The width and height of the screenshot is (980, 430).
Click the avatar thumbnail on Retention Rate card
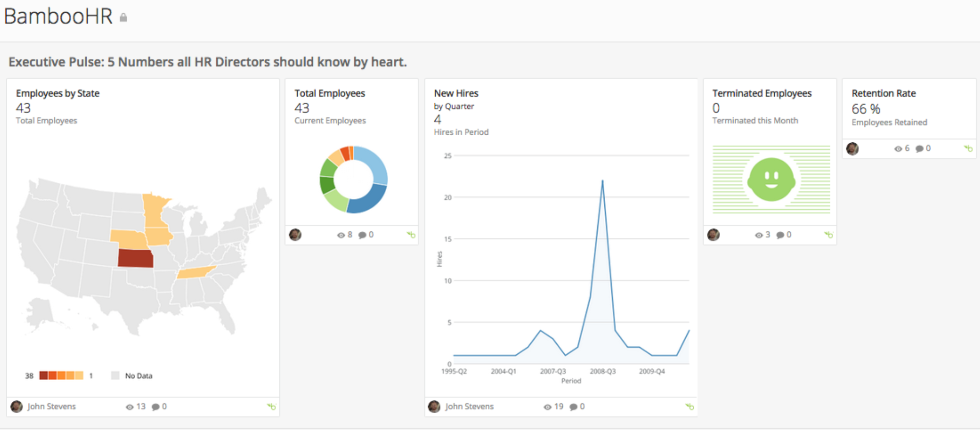tap(853, 148)
